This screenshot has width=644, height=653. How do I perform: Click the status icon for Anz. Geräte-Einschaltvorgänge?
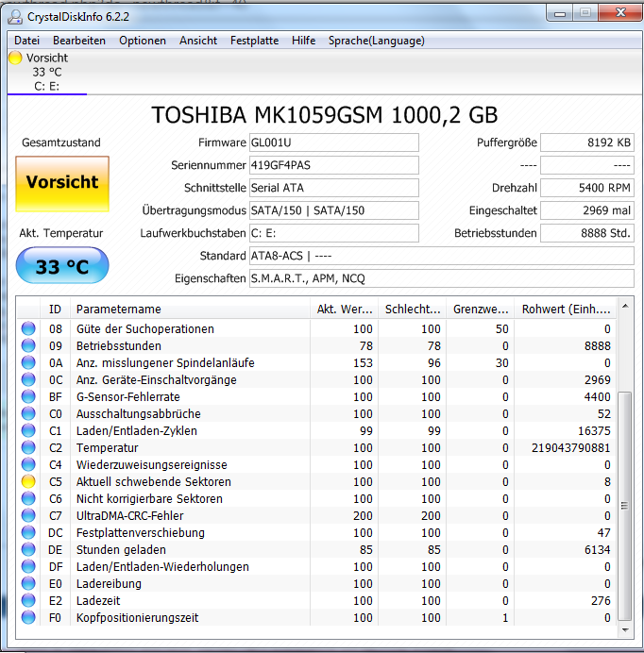28,379
